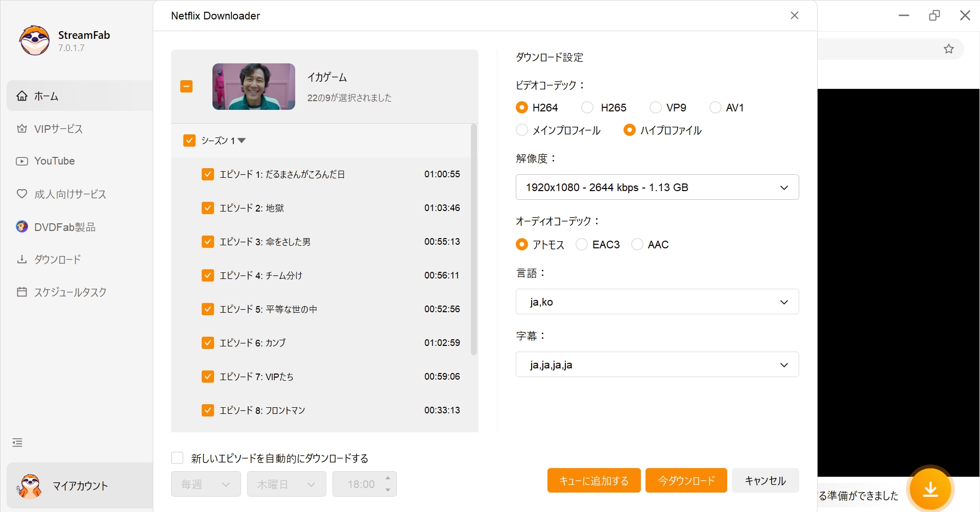
Task: Open スケジュールタスク in the sidebar
Action: [70, 292]
